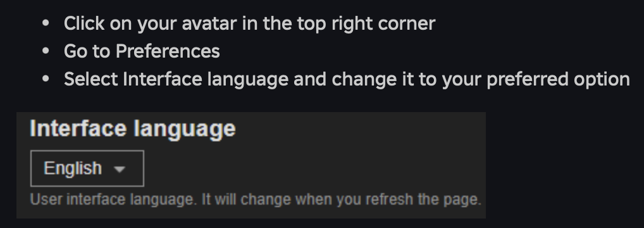The width and height of the screenshot is (644, 228).
Task: Select the word English in the combo box
Action: click(x=73, y=168)
